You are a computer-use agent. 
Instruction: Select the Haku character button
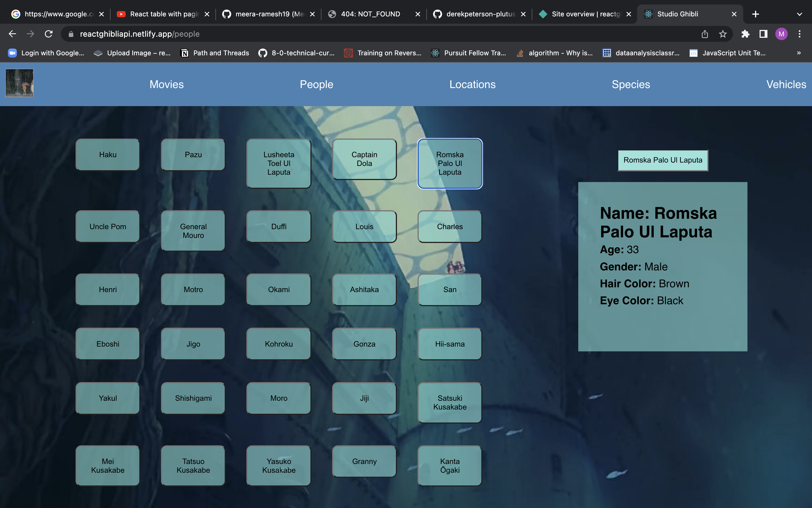(108, 155)
